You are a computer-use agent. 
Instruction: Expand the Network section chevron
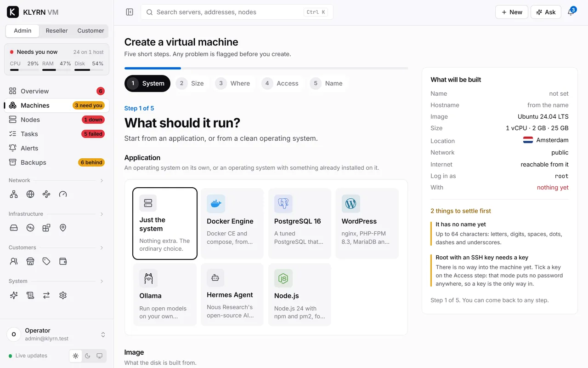[102, 180]
